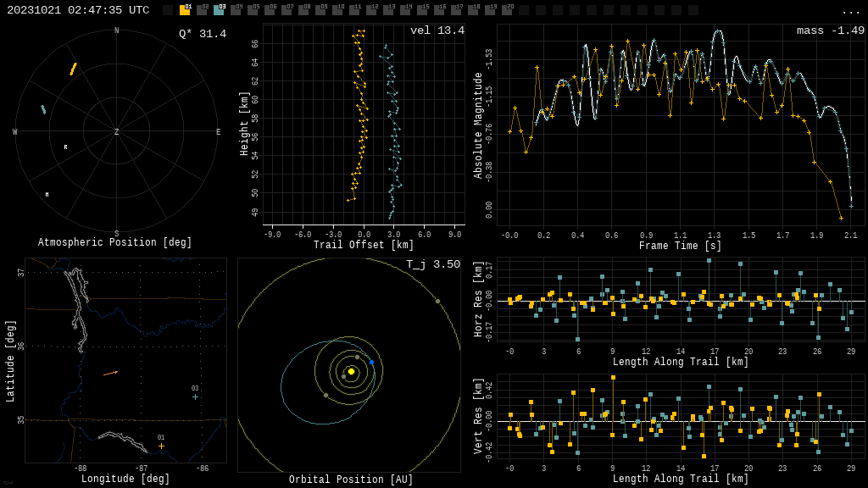
Task: Click the mass -1.49 readout
Action: pyautogui.click(x=830, y=30)
